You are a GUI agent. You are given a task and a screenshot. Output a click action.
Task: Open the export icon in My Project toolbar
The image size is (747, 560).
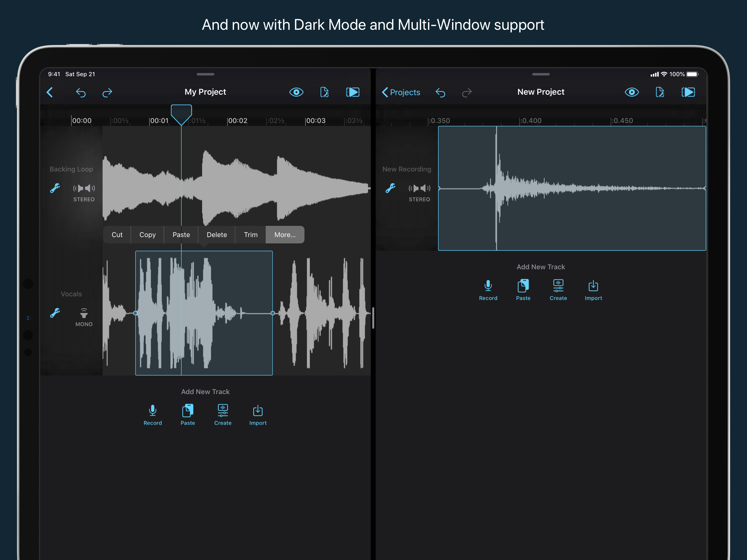coord(324,92)
